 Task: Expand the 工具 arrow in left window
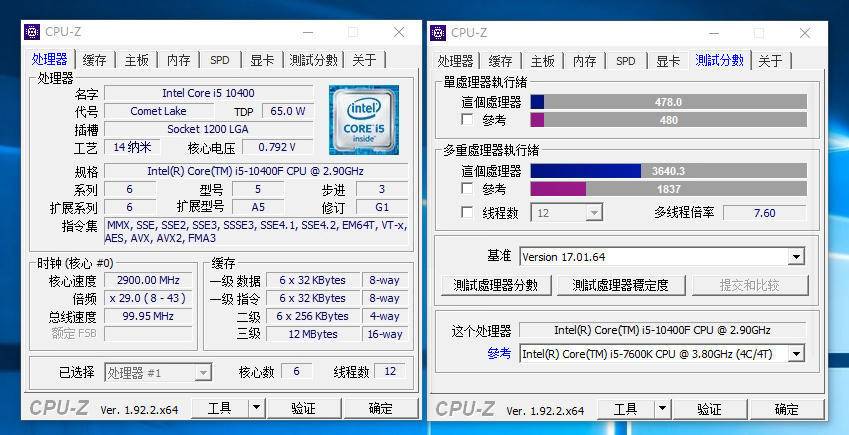pos(257,408)
